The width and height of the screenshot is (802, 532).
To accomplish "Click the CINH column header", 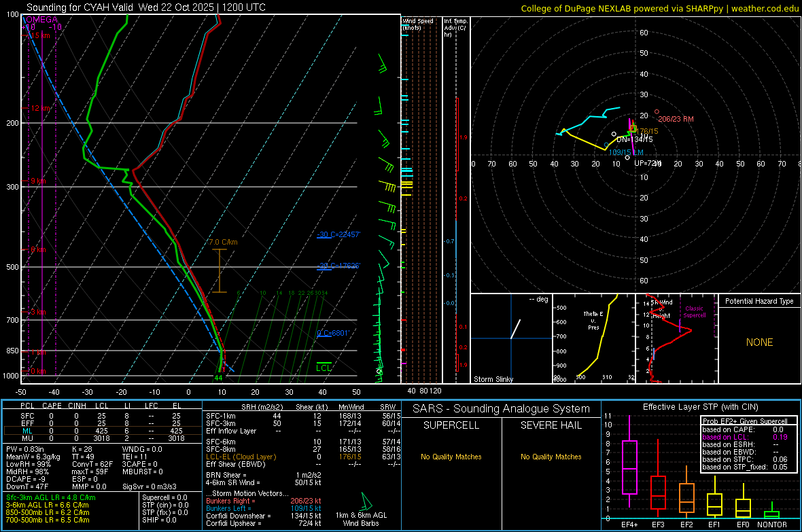I will [x=77, y=406].
